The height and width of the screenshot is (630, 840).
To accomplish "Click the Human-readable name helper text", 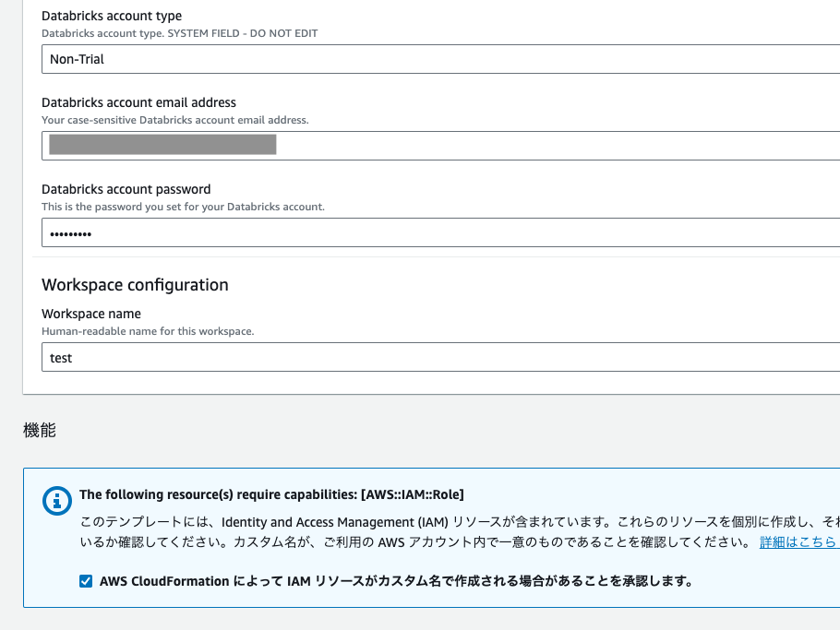I will click(x=150, y=330).
